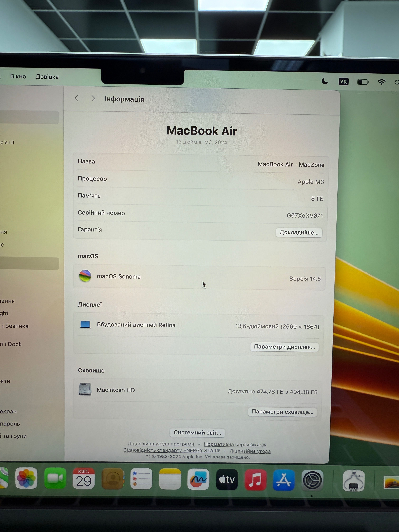
Task: Open System Settings in the Dock
Action: click(x=312, y=481)
